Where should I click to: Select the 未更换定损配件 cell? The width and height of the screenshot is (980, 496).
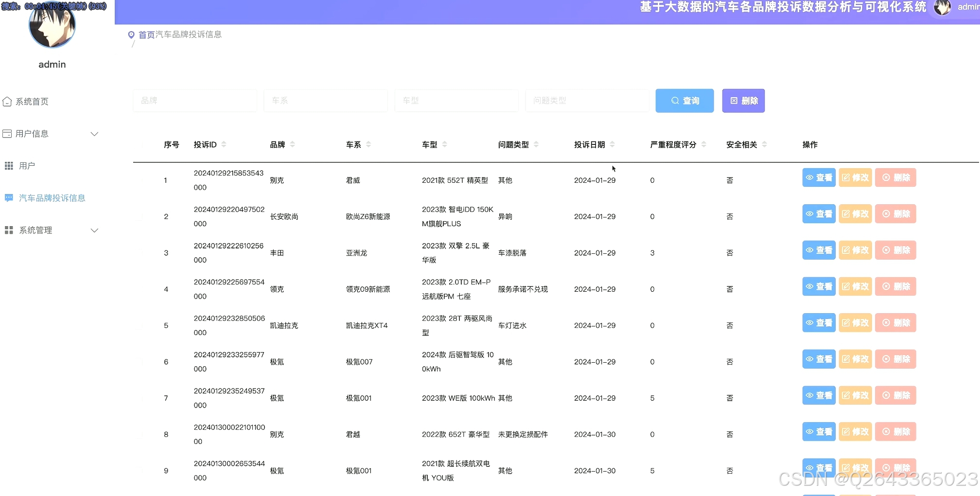click(523, 434)
